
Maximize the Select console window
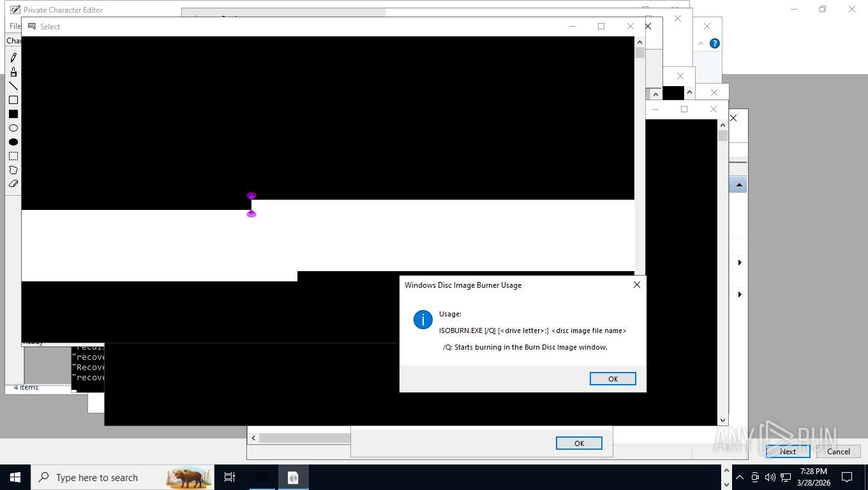click(x=601, y=26)
